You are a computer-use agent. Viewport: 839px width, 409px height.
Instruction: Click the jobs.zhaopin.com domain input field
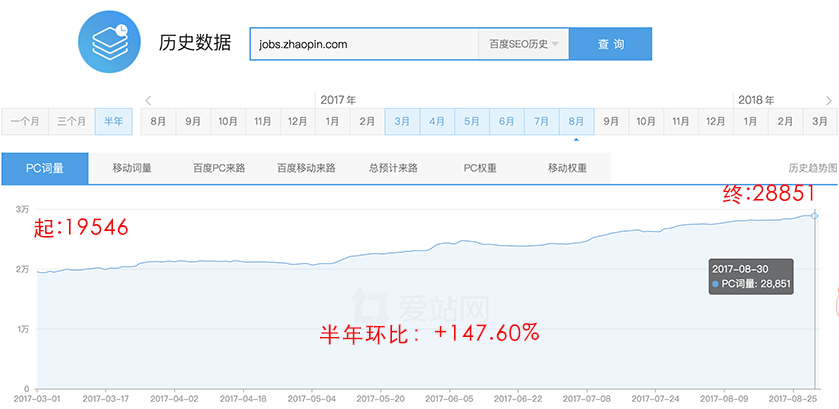point(364,44)
